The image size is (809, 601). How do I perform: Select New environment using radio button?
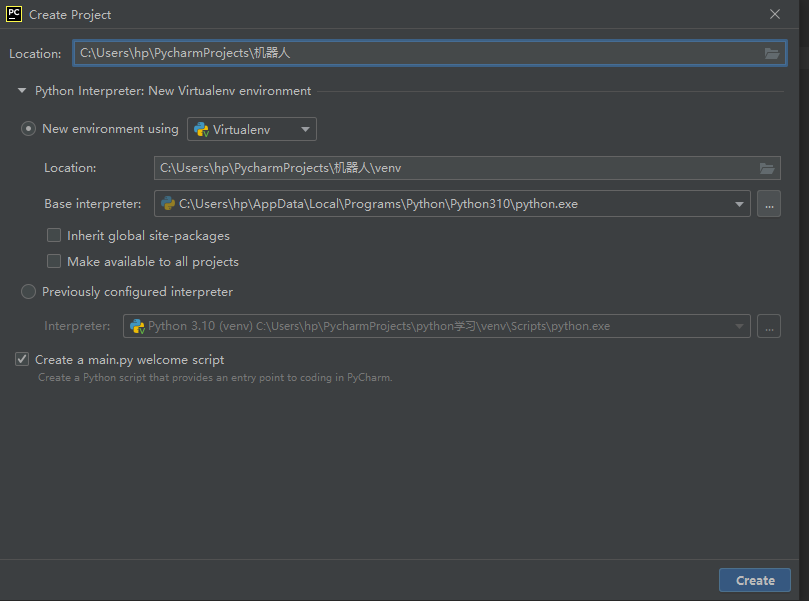click(x=29, y=129)
